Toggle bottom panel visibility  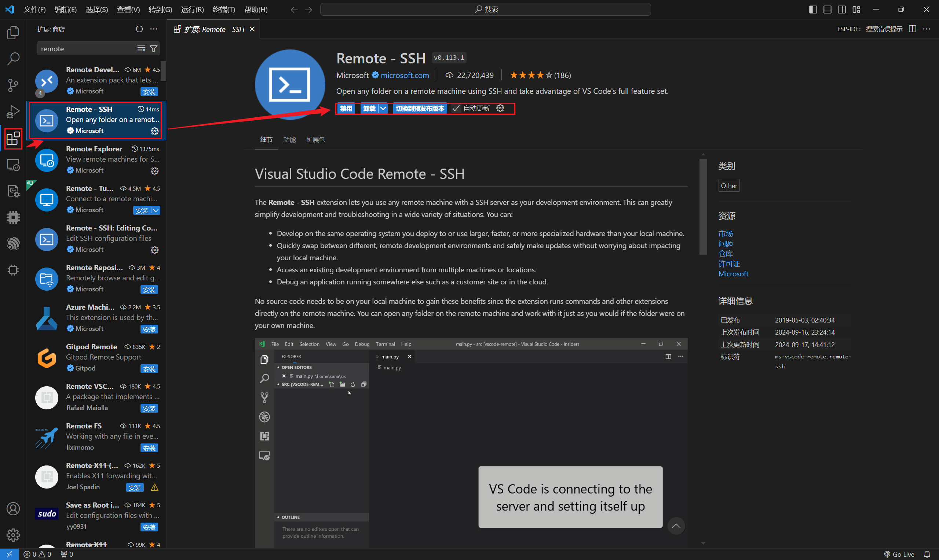(x=827, y=10)
